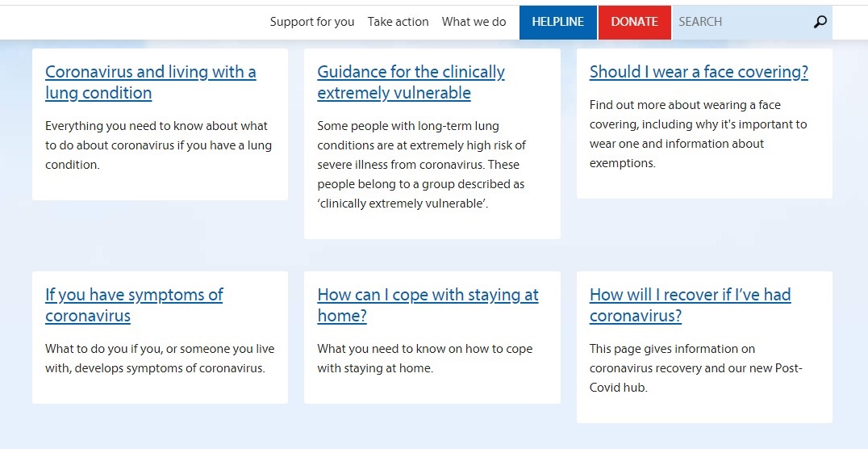Click the 'This page gives information' paragraph
Viewport: 868px width, 449px height.
[x=695, y=368]
